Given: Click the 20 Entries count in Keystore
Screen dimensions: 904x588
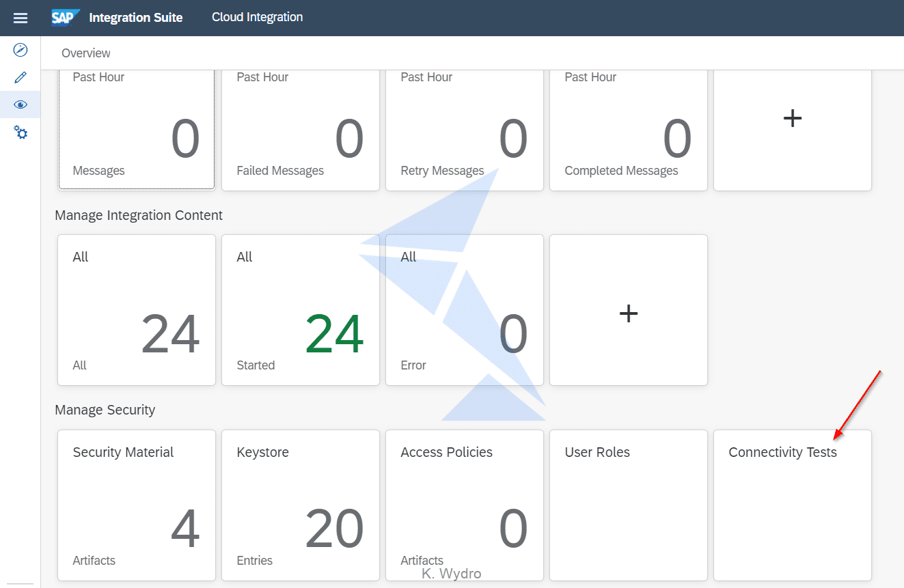Looking at the screenshot, I should click(x=335, y=529).
